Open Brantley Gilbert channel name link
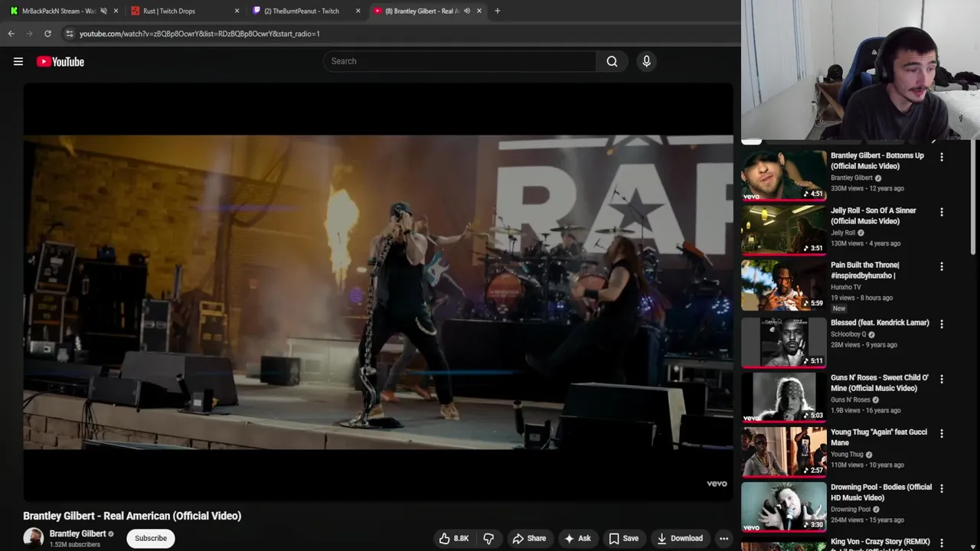This screenshot has width=980, height=551. coord(77,533)
